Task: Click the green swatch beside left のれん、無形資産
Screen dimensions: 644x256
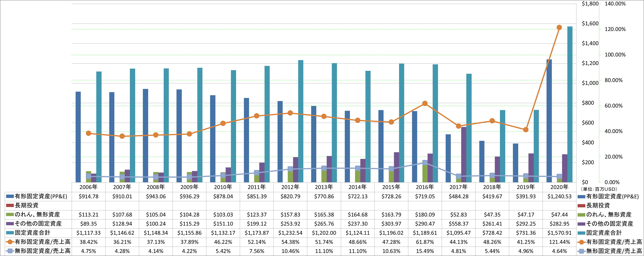Action: click(x=10, y=215)
